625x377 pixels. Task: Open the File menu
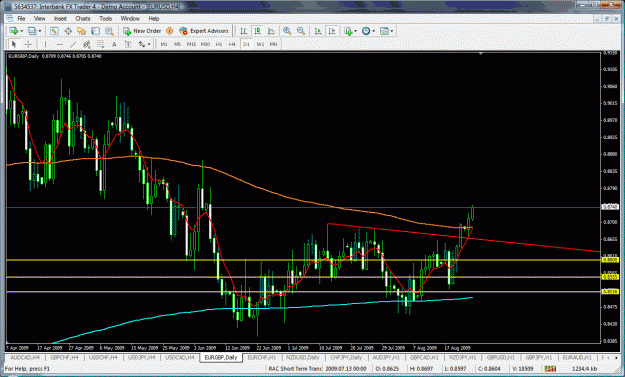[x=21, y=18]
